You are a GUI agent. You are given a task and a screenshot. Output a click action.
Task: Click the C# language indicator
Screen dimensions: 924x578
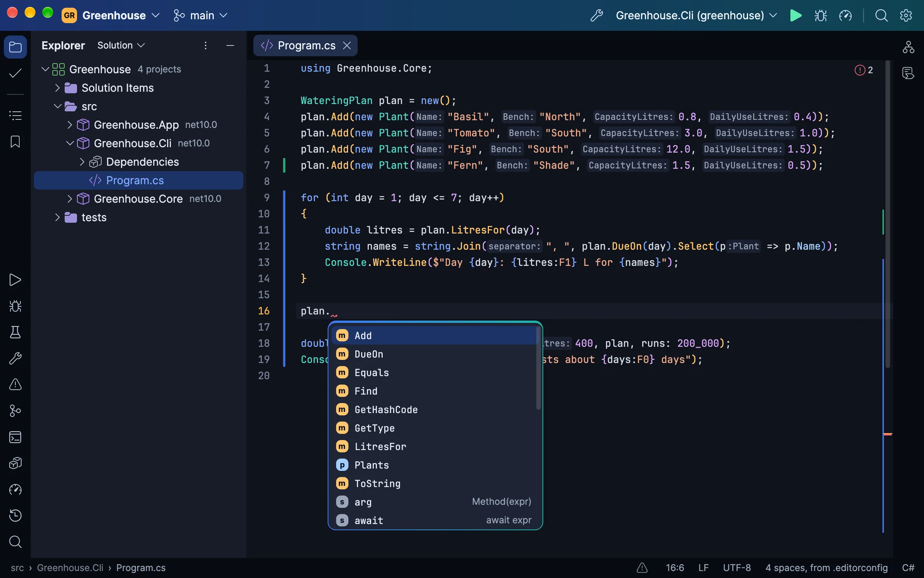tap(908, 568)
